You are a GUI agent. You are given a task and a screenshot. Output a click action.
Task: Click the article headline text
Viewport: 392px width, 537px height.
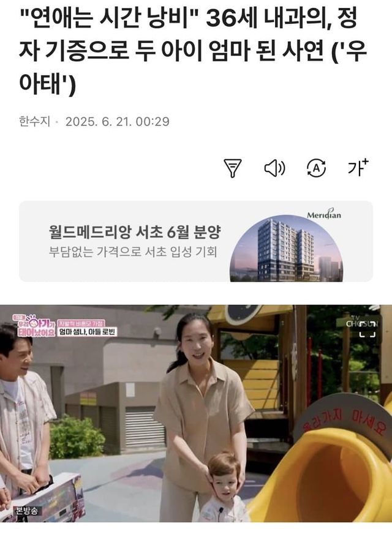pos(193,52)
